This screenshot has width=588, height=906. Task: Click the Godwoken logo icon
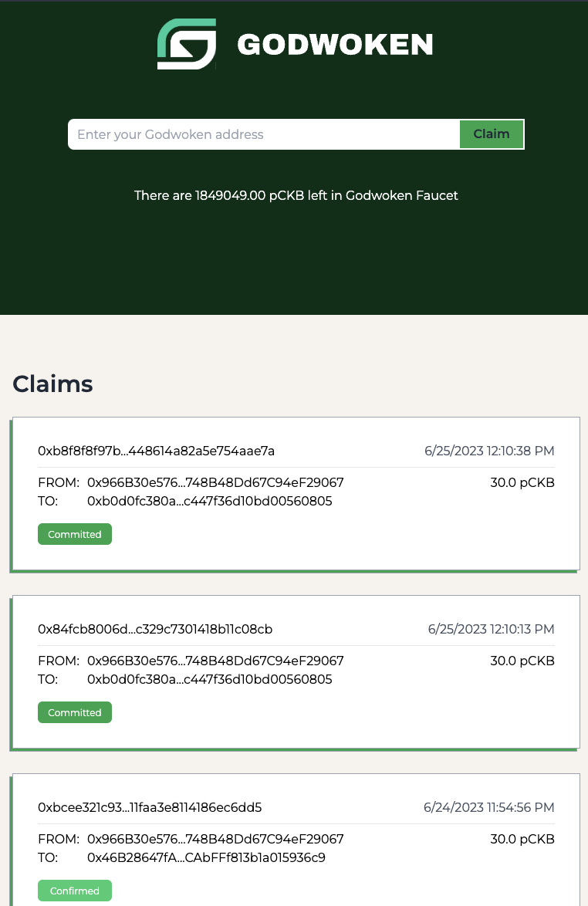tap(185, 44)
